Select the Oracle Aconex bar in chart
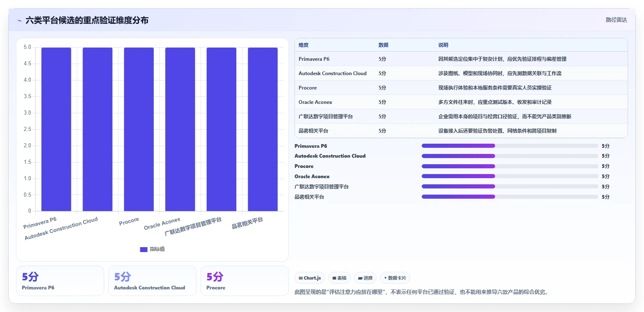The image size is (644, 312). 180,129
